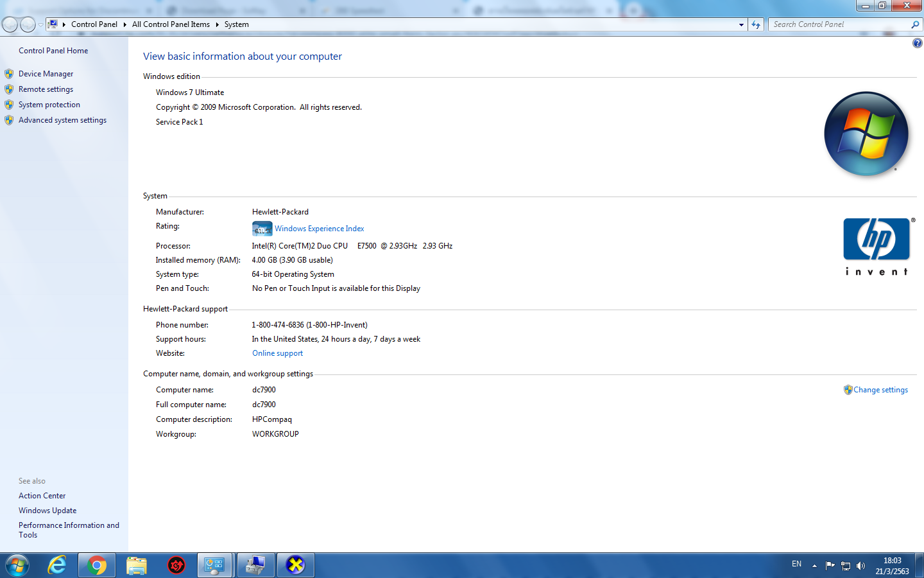Click the Search Control Panel field
This screenshot has width=924, height=578.
pos(839,24)
